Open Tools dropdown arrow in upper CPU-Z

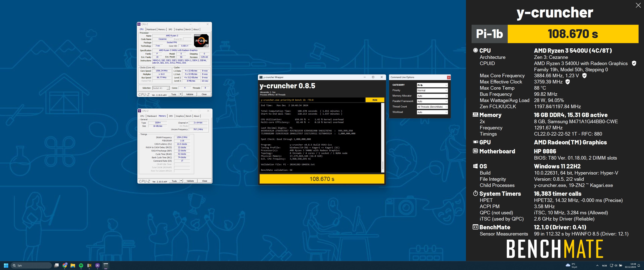click(180, 94)
